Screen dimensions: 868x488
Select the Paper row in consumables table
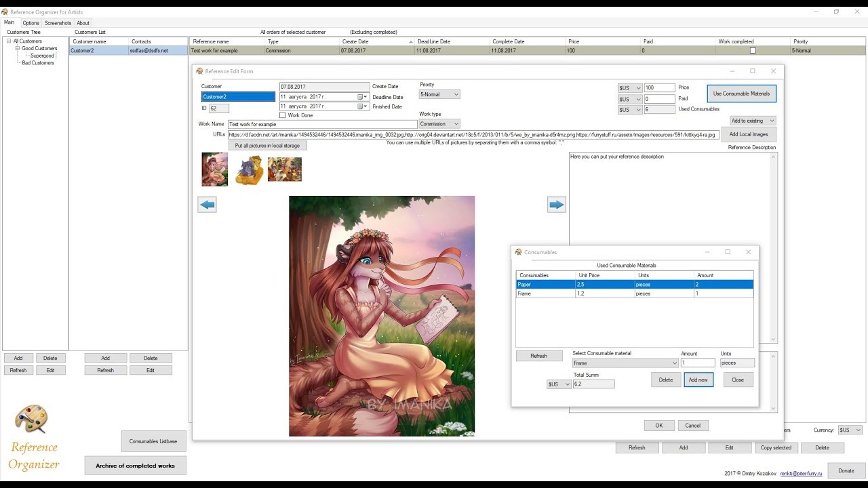[635, 285]
